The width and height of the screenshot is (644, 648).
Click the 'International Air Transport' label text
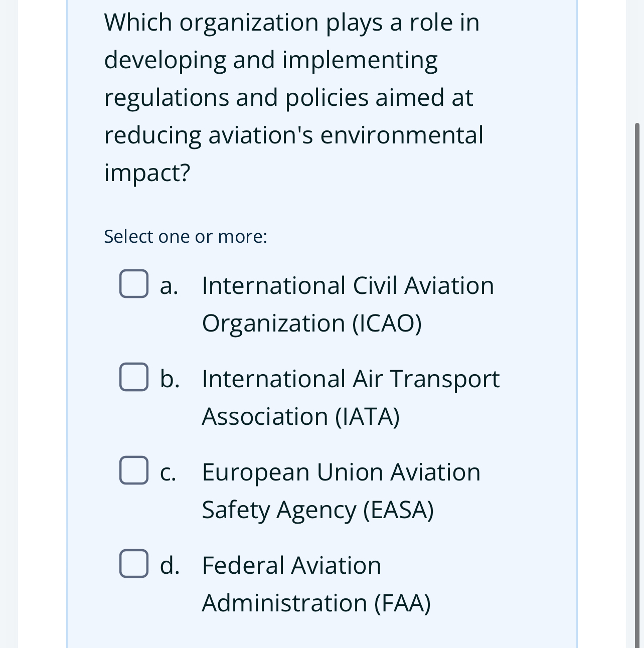tap(351, 379)
